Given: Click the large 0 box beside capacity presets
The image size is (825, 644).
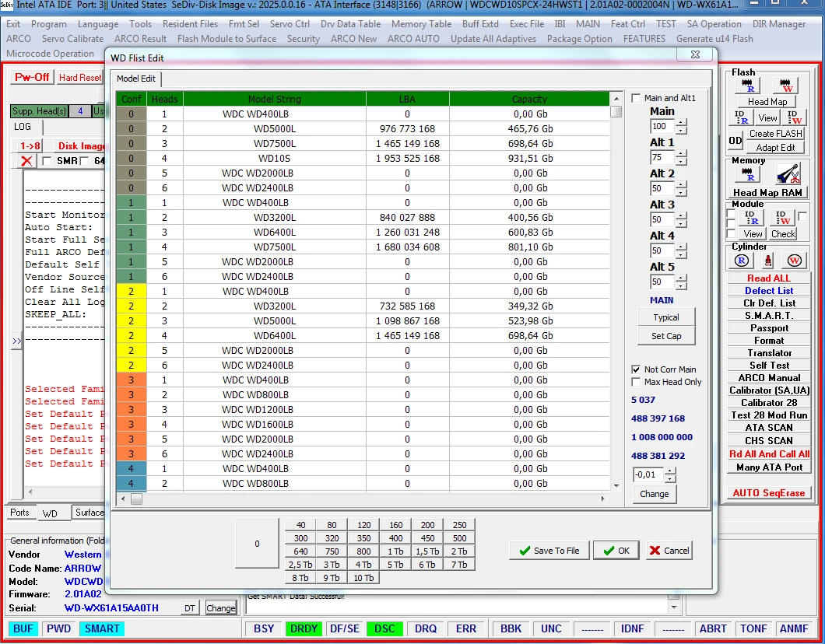Looking at the screenshot, I should tap(257, 544).
